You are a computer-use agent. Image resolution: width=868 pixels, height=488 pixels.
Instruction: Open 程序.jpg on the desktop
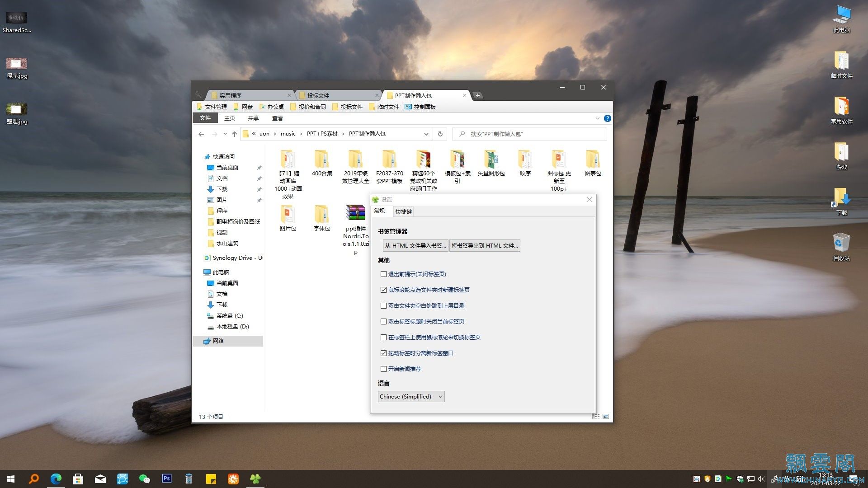click(17, 68)
